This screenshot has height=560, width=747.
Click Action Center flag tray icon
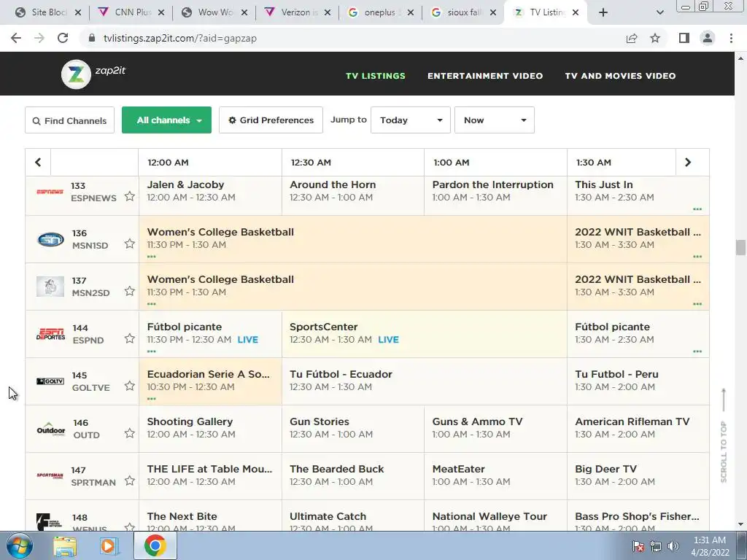(638, 546)
